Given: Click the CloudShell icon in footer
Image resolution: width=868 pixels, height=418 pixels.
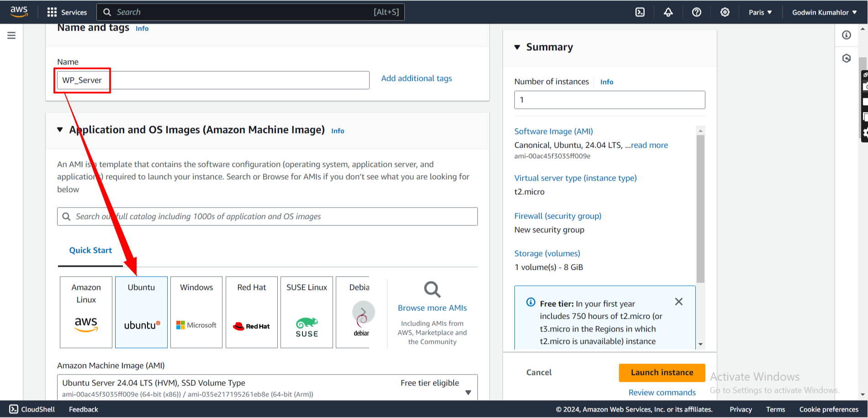Looking at the screenshot, I should point(14,409).
